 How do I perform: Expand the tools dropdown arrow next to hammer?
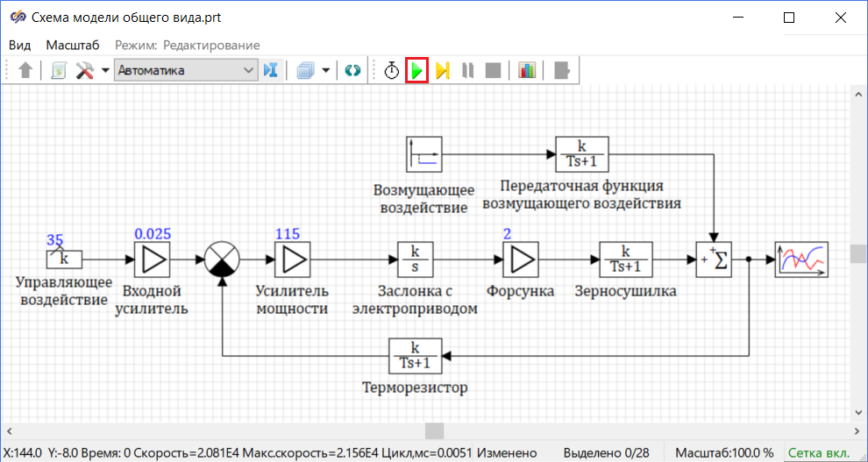pyautogui.click(x=105, y=70)
